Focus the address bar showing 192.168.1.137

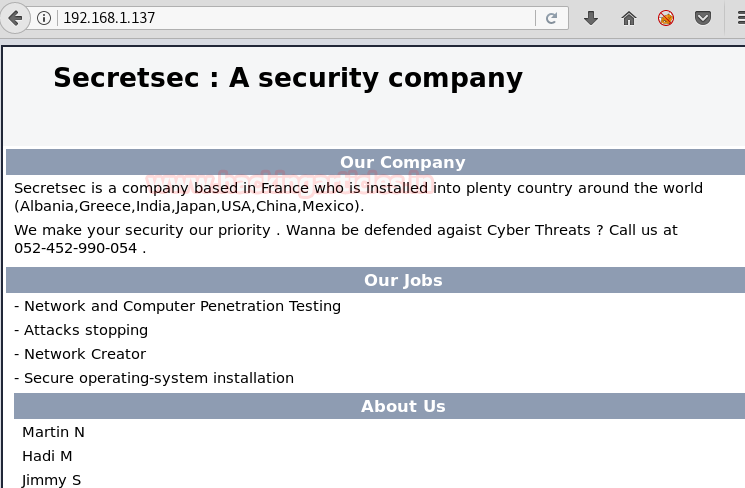pyautogui.click(x=290, y=18)
